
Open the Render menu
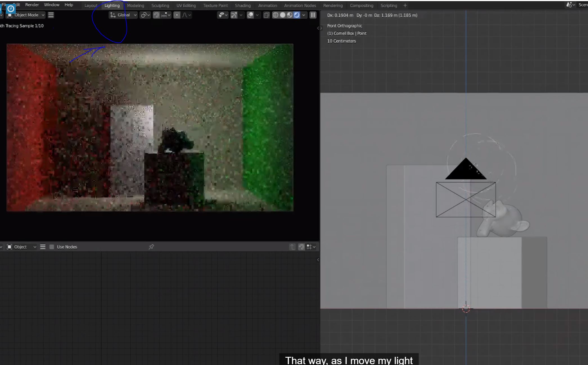click(x=32, y=5)
